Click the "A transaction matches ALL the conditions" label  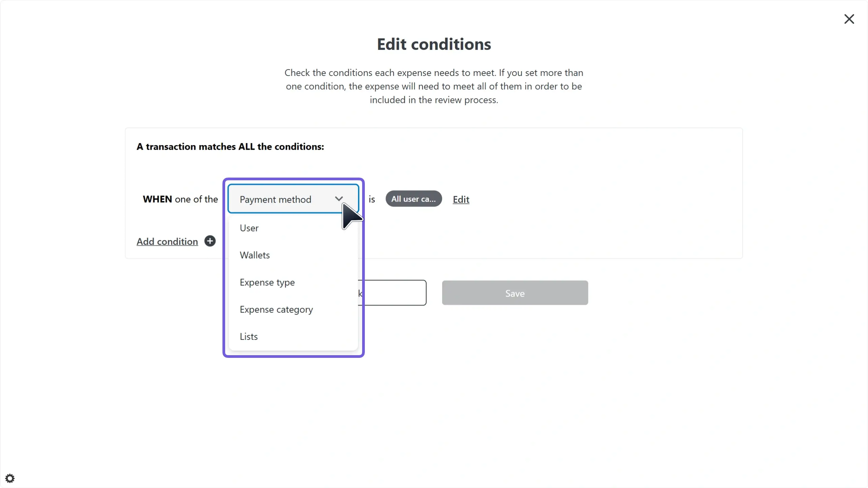tap(230, 147)
